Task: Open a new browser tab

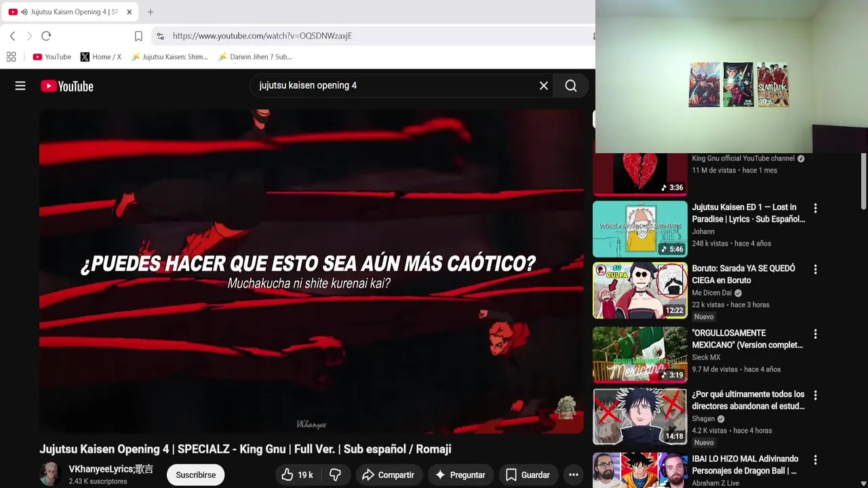Action: (x=151, y=12)
